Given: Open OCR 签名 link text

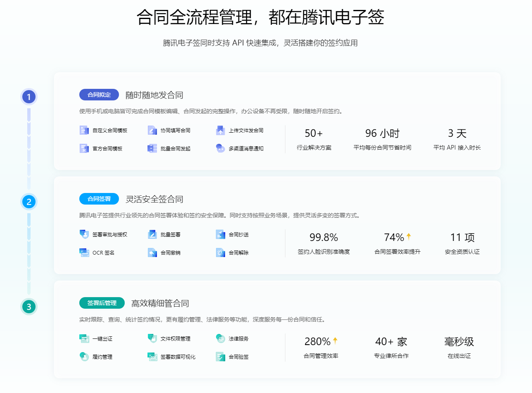Looking at the screenshot, I should pyautogui.click(x=104, y=252).
